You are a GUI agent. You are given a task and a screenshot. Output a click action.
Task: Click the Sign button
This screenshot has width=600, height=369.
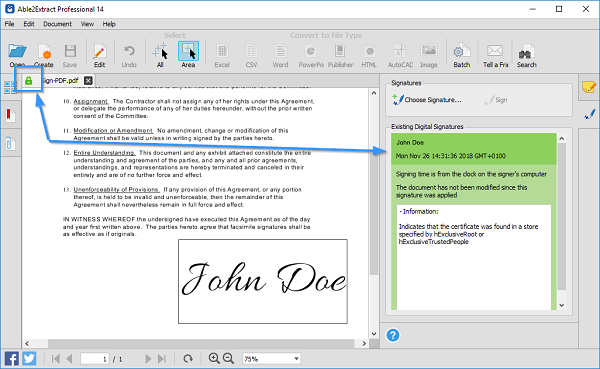click(x=496, y=100)
